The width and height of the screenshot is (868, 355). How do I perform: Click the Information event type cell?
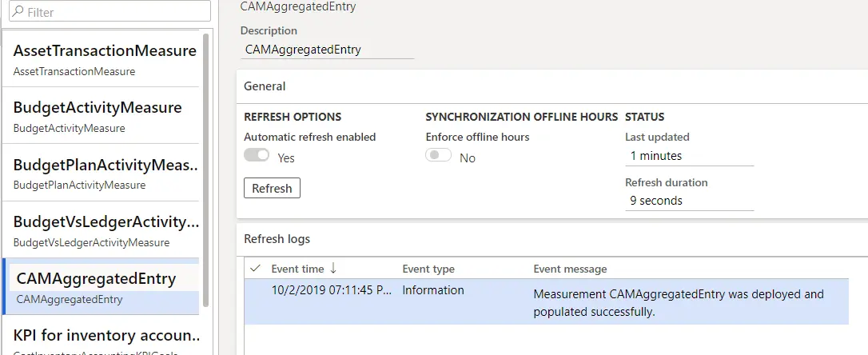433,290
